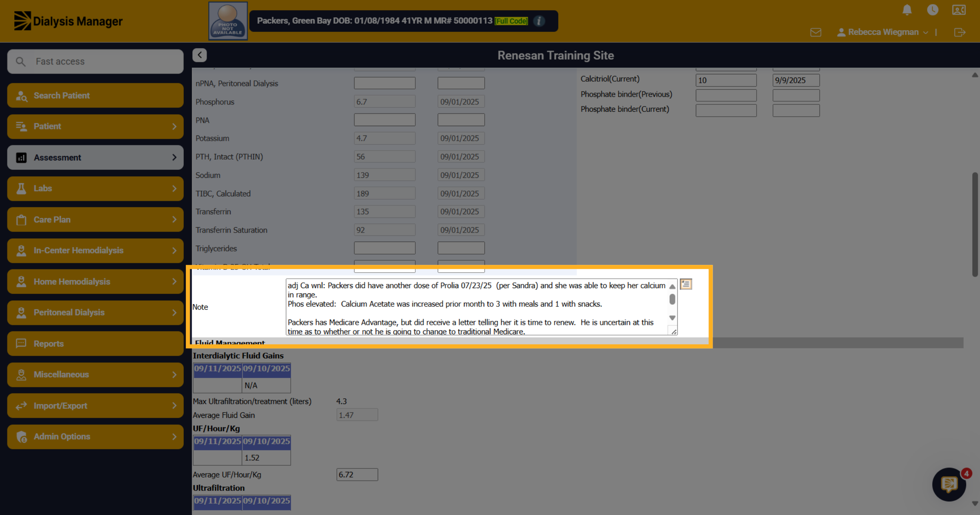Open the Rebecca Wiegman user dropdown

pos(883,32)
